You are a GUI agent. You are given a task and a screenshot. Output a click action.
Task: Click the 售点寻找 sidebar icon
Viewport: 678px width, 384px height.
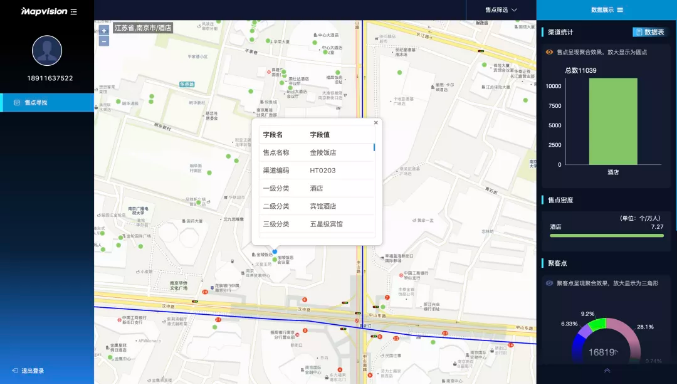(17, 102)
